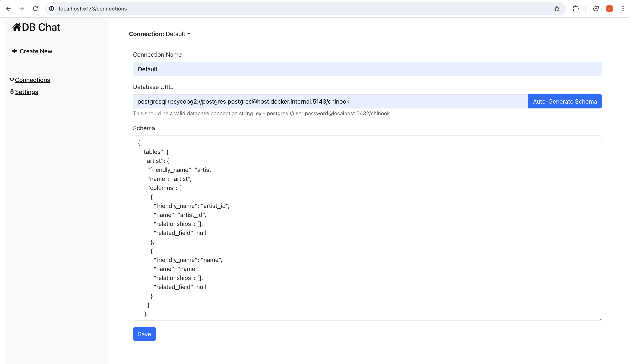Click the gear icon next to Settings
This screenshot has width=629, height=364.
click(x=12, y=92)
